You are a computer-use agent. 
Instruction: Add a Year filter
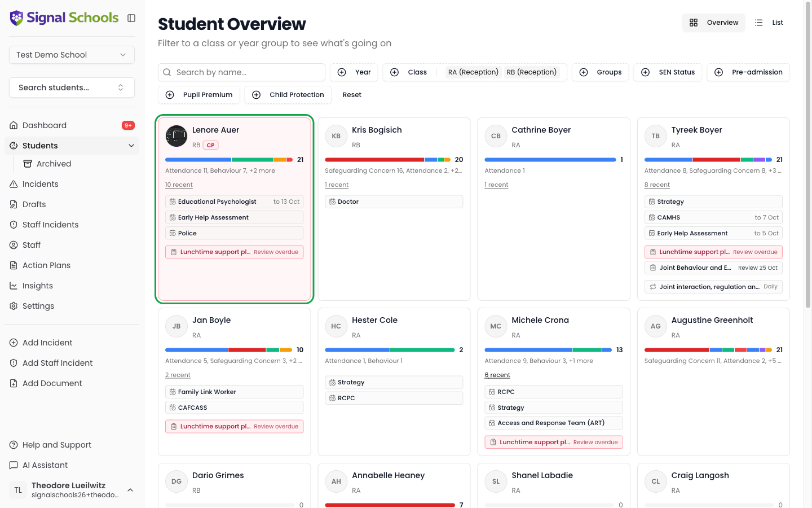[354, 72]
